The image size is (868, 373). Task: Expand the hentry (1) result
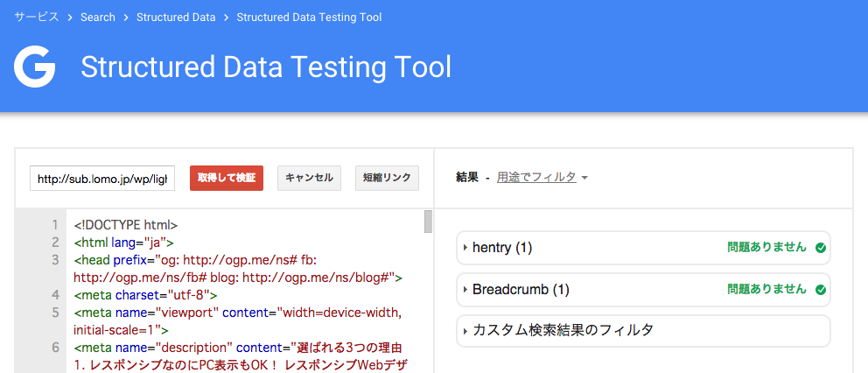coord(643,248)
